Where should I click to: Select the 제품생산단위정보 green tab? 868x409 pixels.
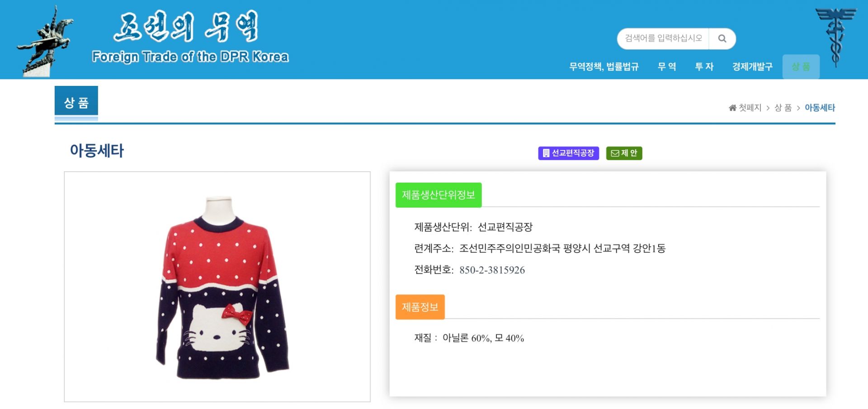(x=439, y=195)
